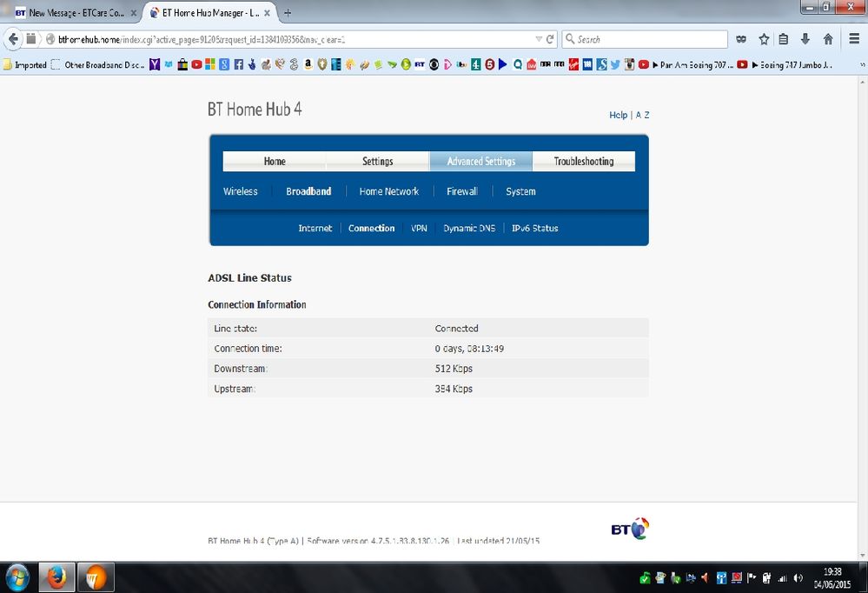This screenshot has width=868, height=593.
Task: Open the Imported bookmarks folder
Action: tap(25, 65)
